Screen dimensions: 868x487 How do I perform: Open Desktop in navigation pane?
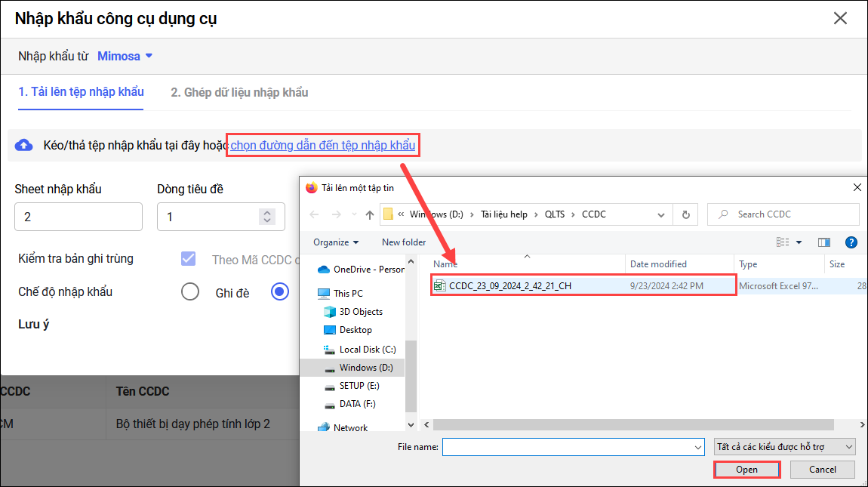tap(347, 330)
